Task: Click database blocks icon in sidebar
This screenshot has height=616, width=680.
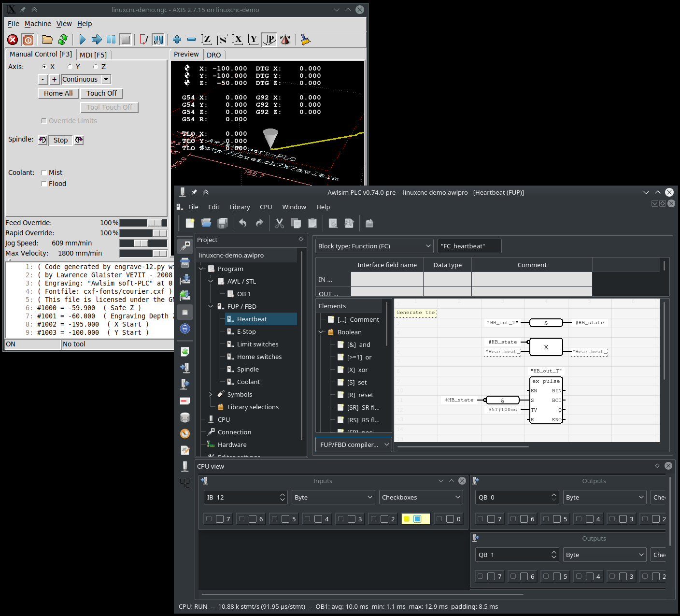Action: [185, 417]
